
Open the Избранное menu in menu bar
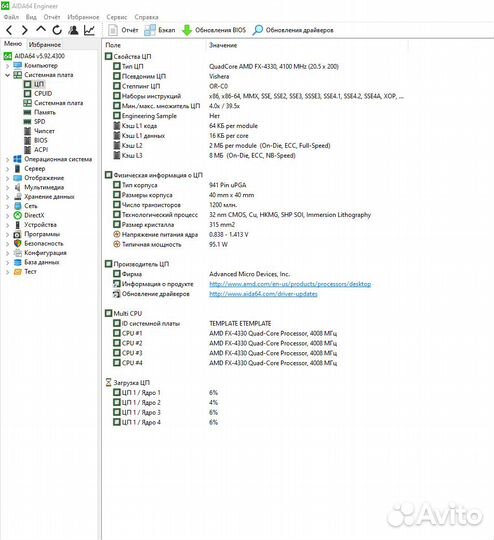click(x=83, y=17)
